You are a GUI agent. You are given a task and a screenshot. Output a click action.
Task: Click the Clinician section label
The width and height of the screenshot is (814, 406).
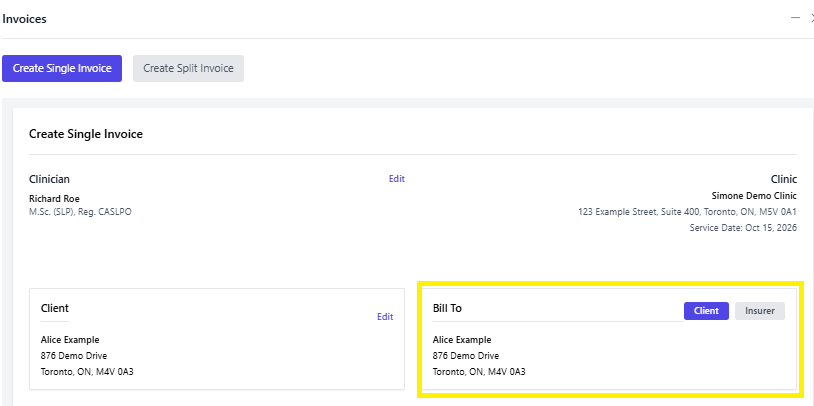point(49,179)
